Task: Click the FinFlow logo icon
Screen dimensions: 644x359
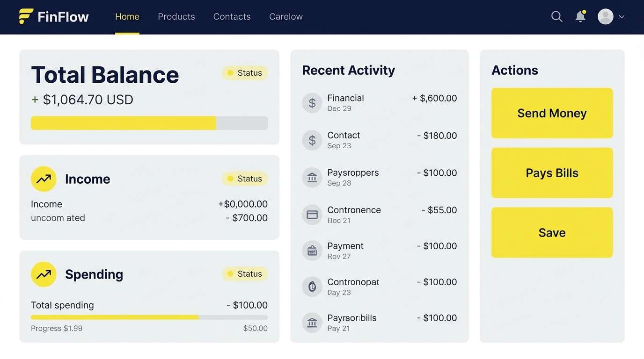Action: 26,16
